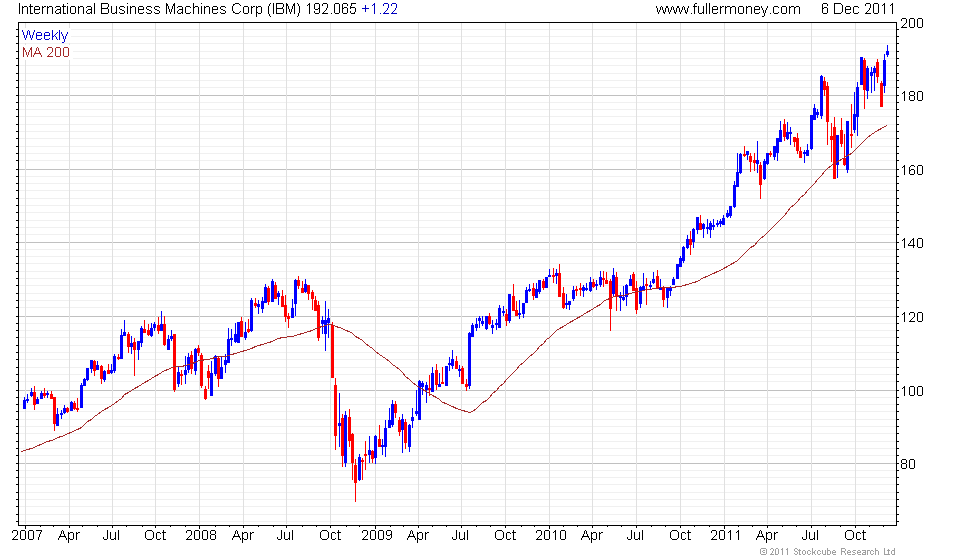Viewport: 980px width, 560px height.
Task: Click the y-axis label 180
Action: pyautogui.click(x=912, y=96)
